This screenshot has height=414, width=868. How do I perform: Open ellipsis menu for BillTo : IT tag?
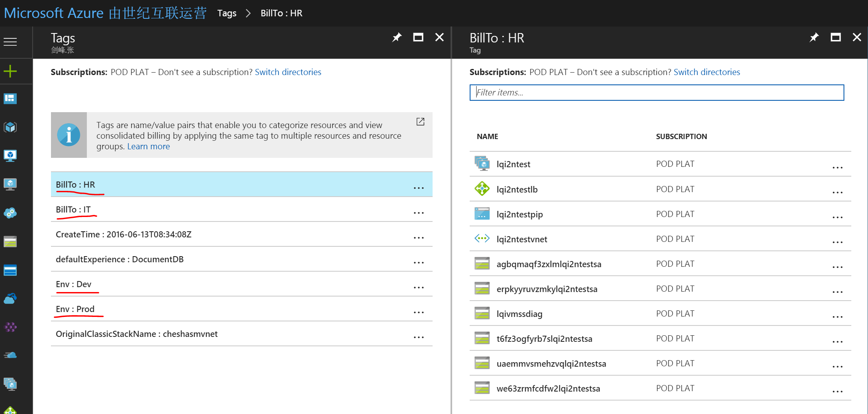tap(419, 213)
